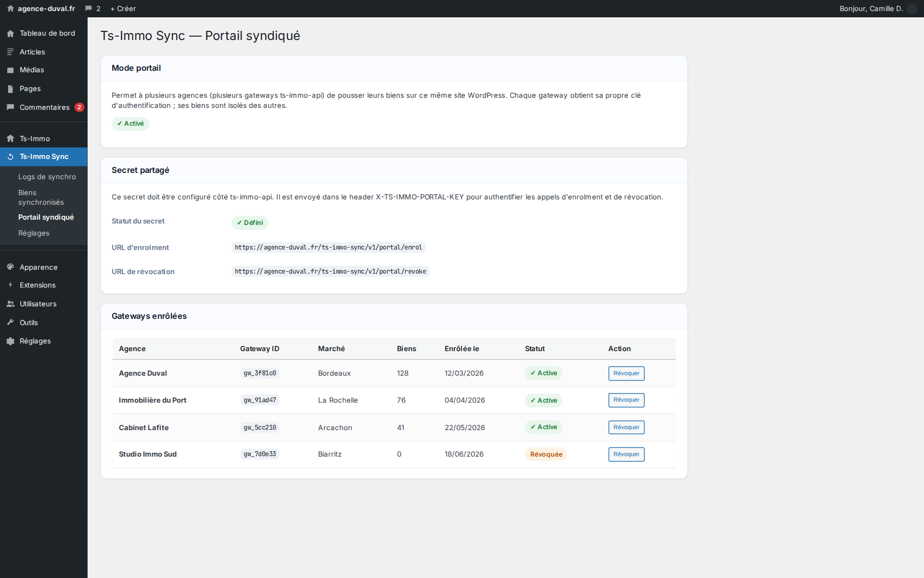Viewport: 924px width, 578px height.
Task: Revoke the Immobilière du Port gateway
Action: point(626,400)
